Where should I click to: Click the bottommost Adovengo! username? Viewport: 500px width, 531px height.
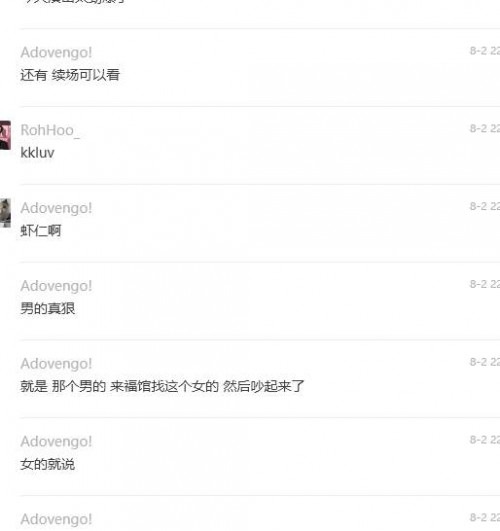pyautogui.click(x=56, y=519)
